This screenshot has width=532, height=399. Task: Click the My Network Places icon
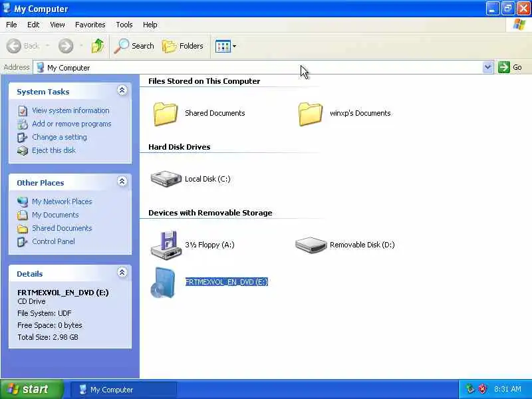pyautogui.click(x=23, y=202)
